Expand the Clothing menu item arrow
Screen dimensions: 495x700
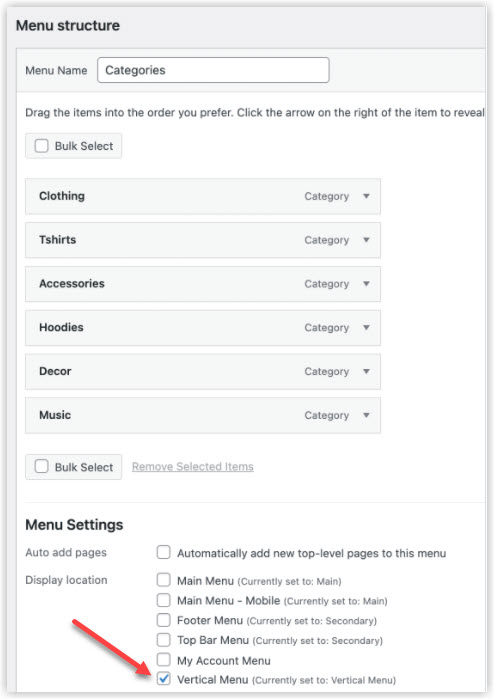366,196
